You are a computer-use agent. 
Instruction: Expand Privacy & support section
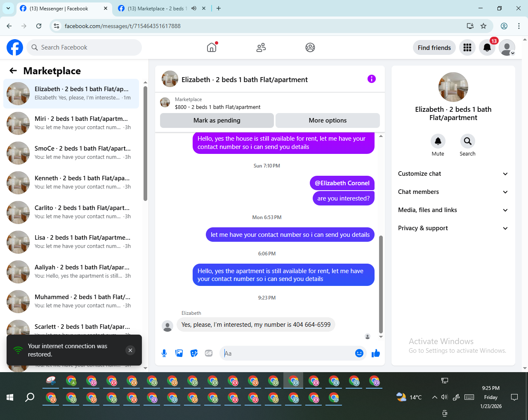pyautogui.click(x=453, y=228)
